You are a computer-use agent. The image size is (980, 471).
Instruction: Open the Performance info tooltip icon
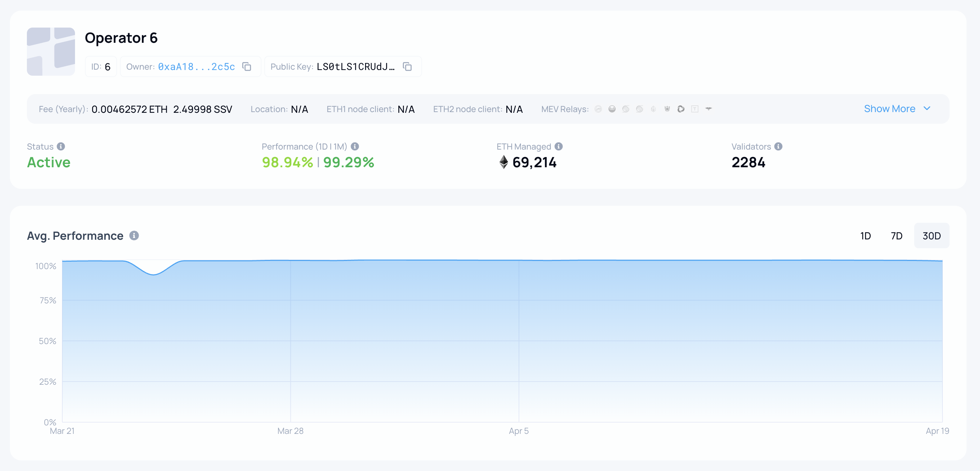point(354,146)
